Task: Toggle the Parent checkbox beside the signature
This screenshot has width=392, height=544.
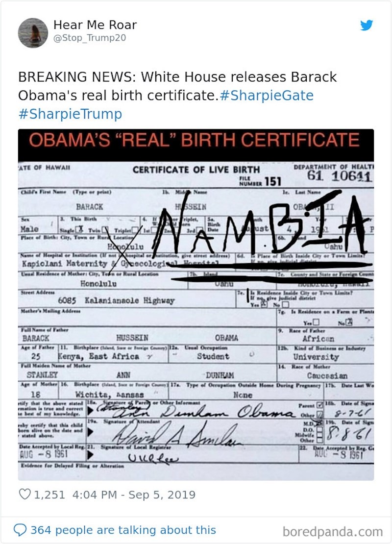Action: click(320, 406)
